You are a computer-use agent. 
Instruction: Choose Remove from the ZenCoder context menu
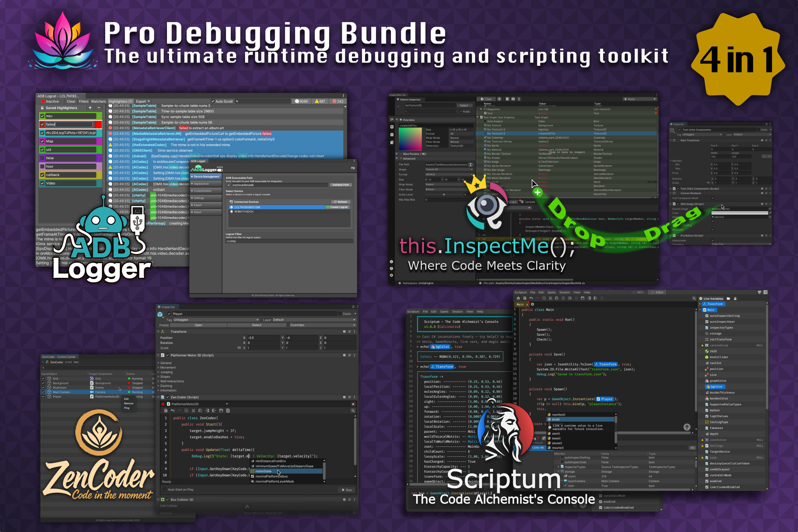click(x=128, y=404)
